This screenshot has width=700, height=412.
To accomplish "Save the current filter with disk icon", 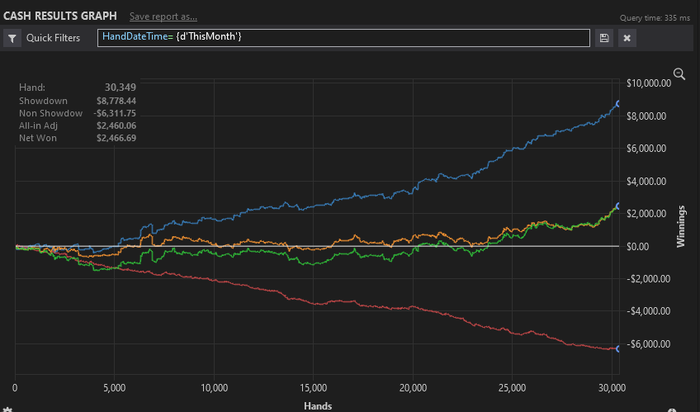I will pyautogui.click(x=604, y=38).
